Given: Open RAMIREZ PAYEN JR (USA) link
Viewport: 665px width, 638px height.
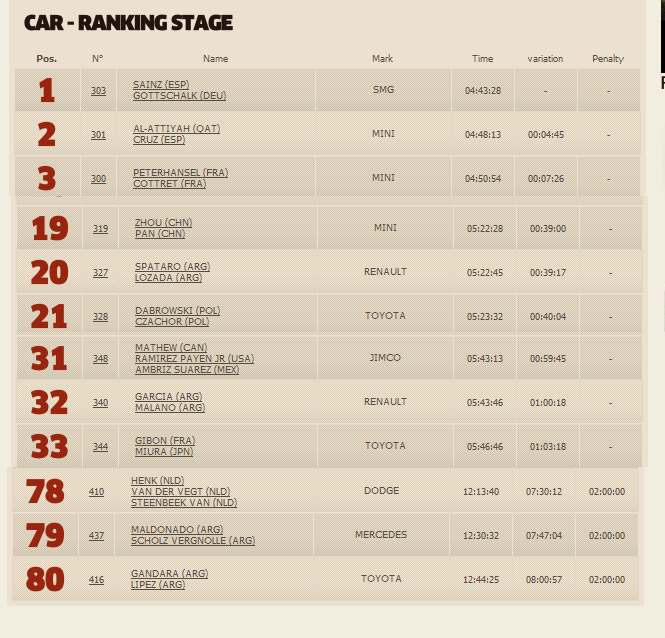Looking at the screenshot, I should [194, 359].
